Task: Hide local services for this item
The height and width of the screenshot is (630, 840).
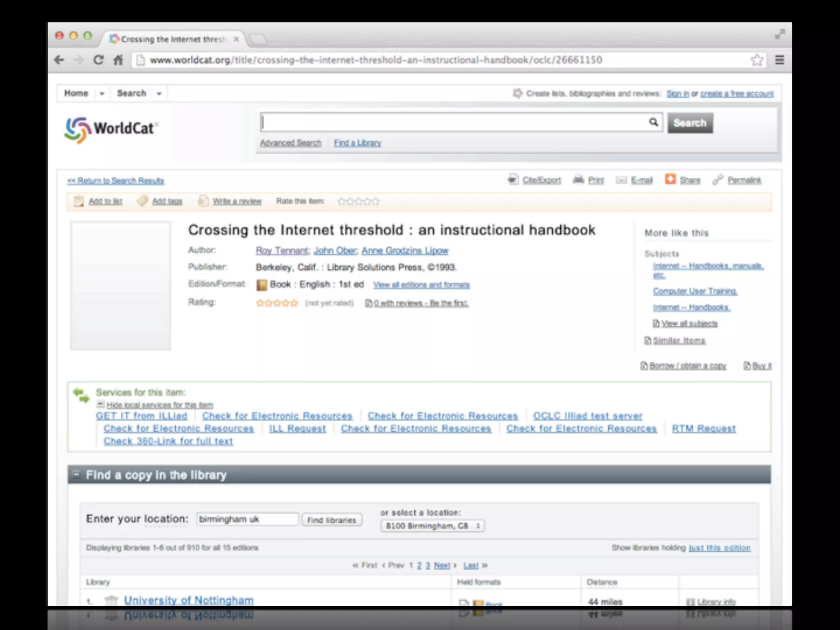Action: click(160, 405)
